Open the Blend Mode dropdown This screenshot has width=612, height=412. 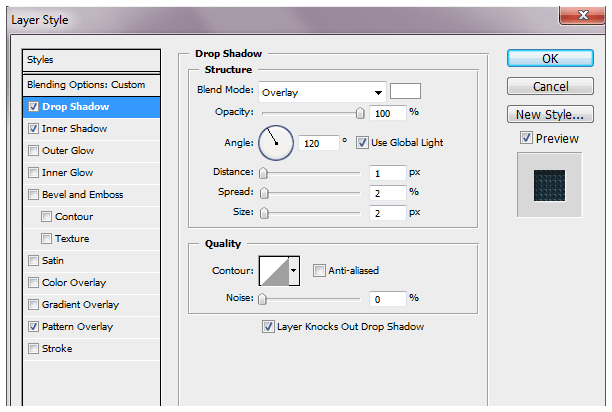[322, 92]
